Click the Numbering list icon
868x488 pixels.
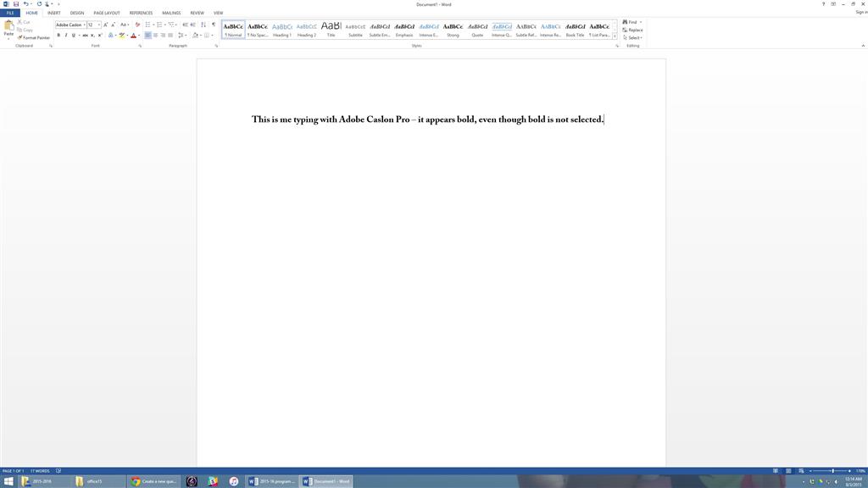(x=159, y=25)
